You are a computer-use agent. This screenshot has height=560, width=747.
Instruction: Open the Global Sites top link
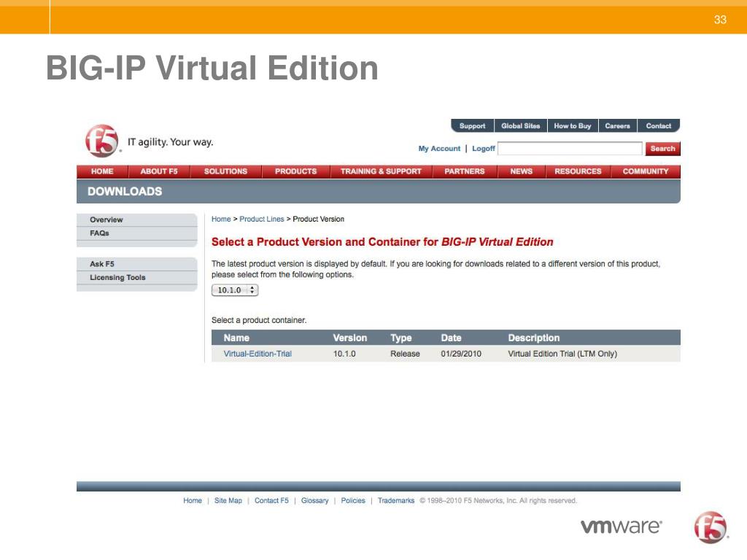tap(521, 125)
